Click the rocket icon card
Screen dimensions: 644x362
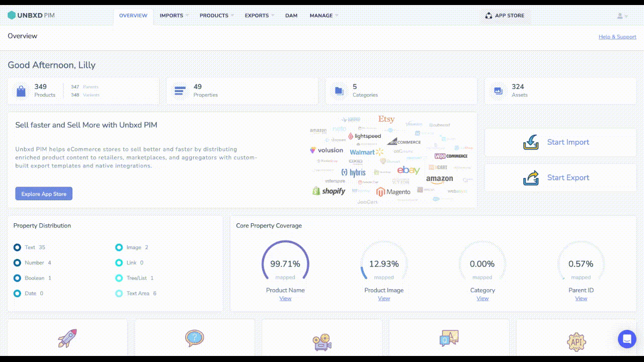[67, 338]
